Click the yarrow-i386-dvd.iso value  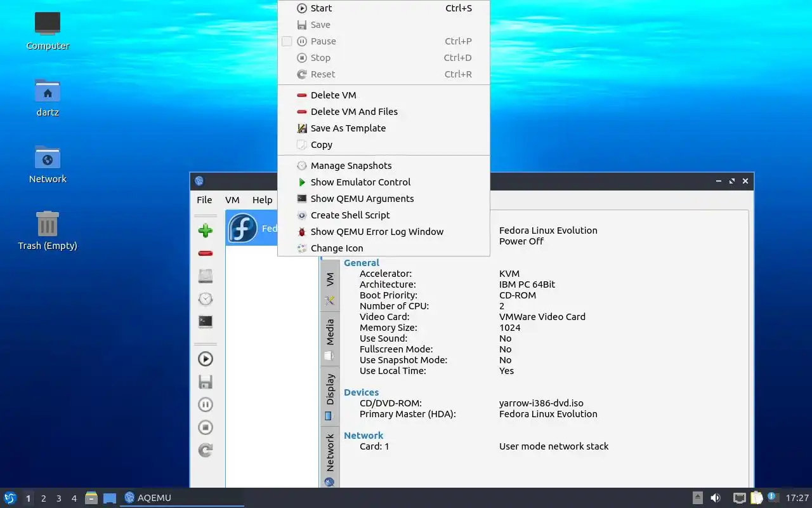[x=541, y=403]
